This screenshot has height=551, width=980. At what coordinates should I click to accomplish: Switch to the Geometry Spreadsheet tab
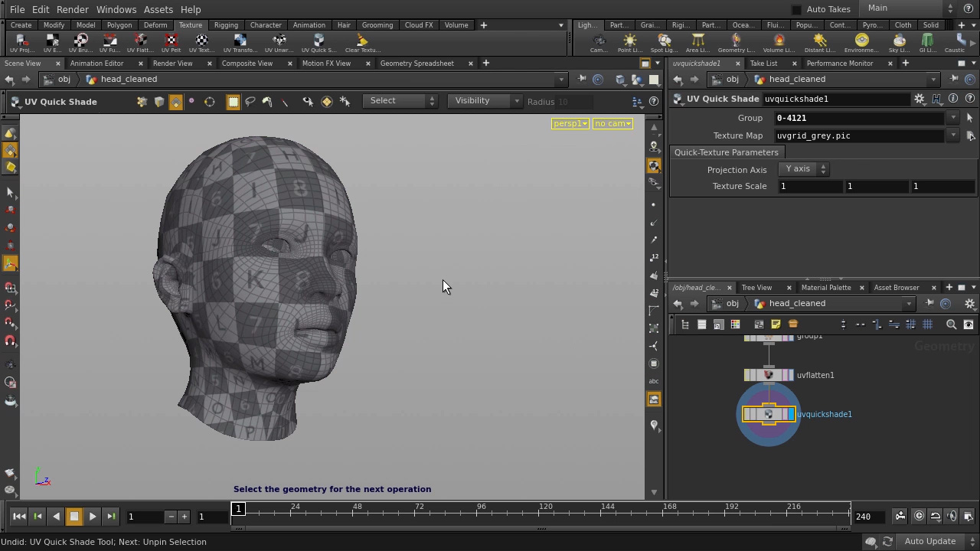click(x=417, y=63)
